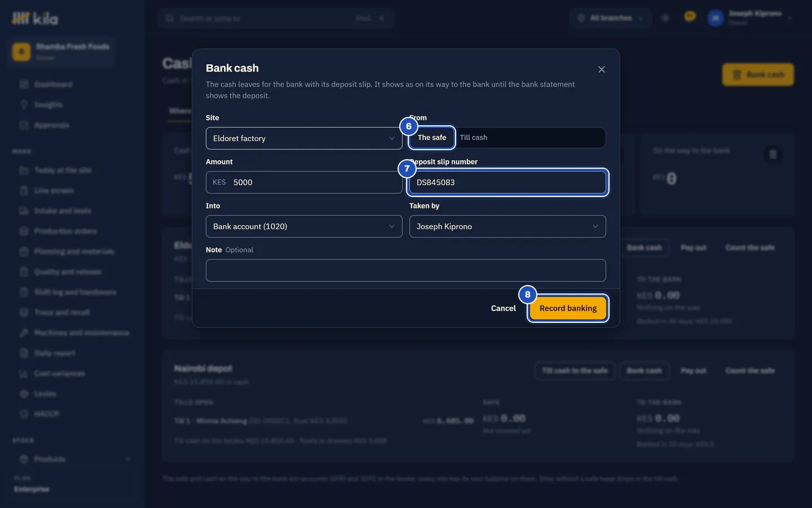Click the dialog description about the deposit slip

tap(390, 90)
